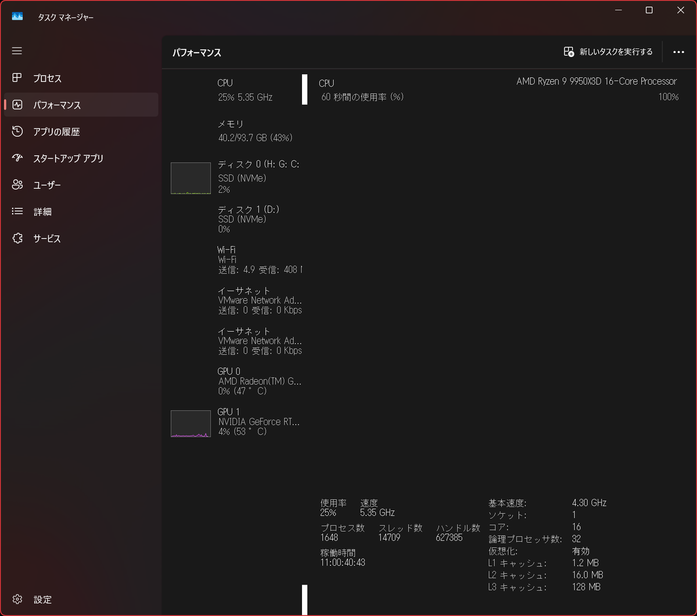Screen dimensions: 697x616
Task: Select GPU 0 AMD Radeon entry
Action: [x=235, y=381]
